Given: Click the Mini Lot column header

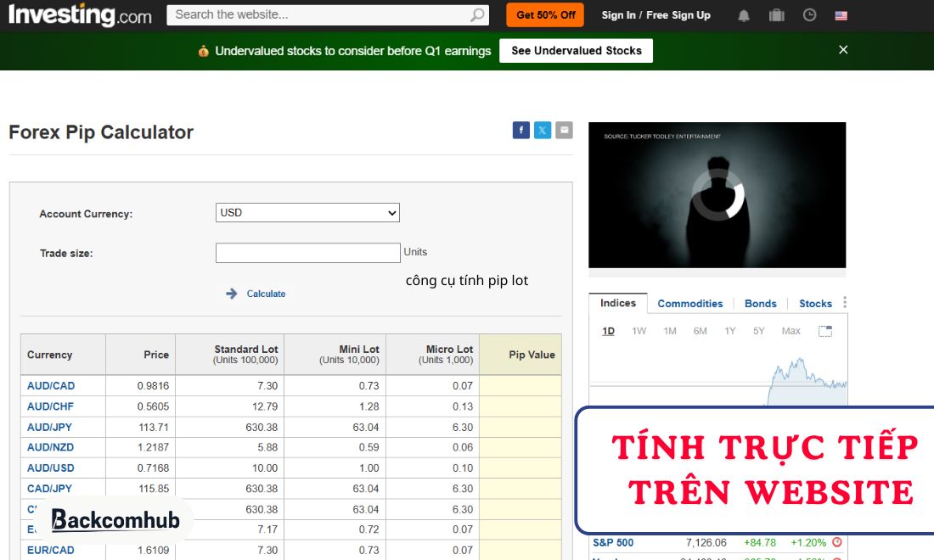Looking at the screenshot, I should click(x=335, y=355).
